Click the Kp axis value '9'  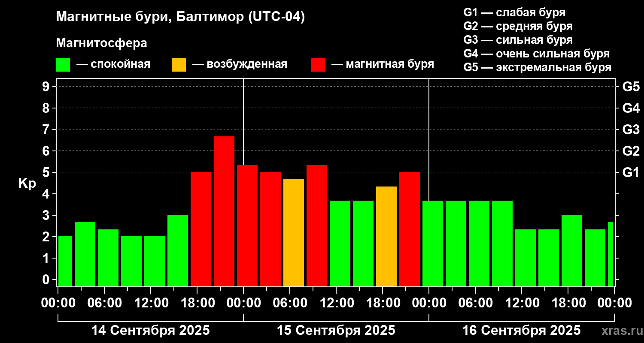(x=47, y=87)
